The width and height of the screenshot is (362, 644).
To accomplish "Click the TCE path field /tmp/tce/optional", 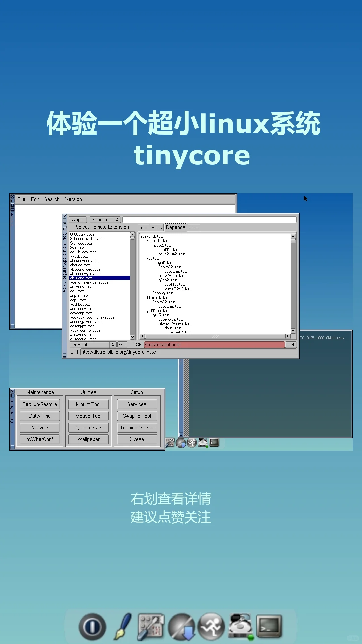I will 215,345.
